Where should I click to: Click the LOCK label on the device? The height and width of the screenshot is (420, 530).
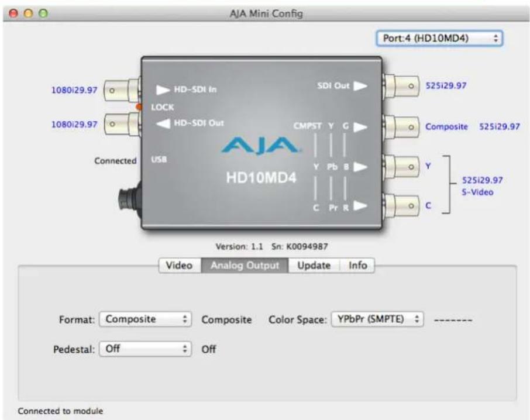tap(163, 108)
